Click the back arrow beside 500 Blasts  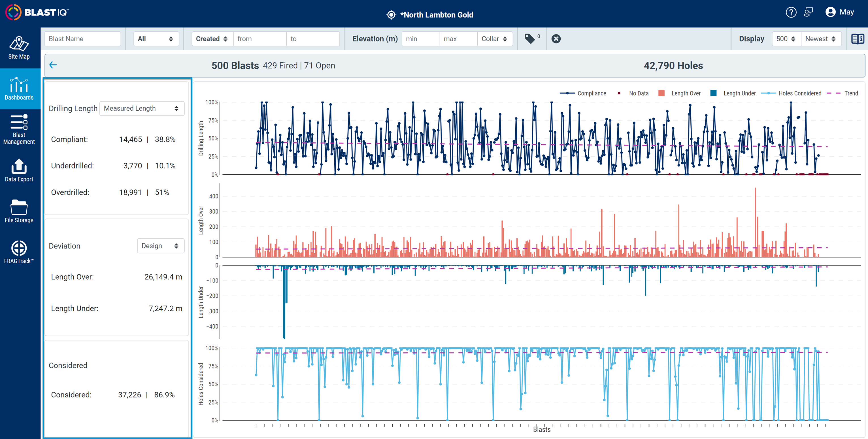tap(53, 65)
